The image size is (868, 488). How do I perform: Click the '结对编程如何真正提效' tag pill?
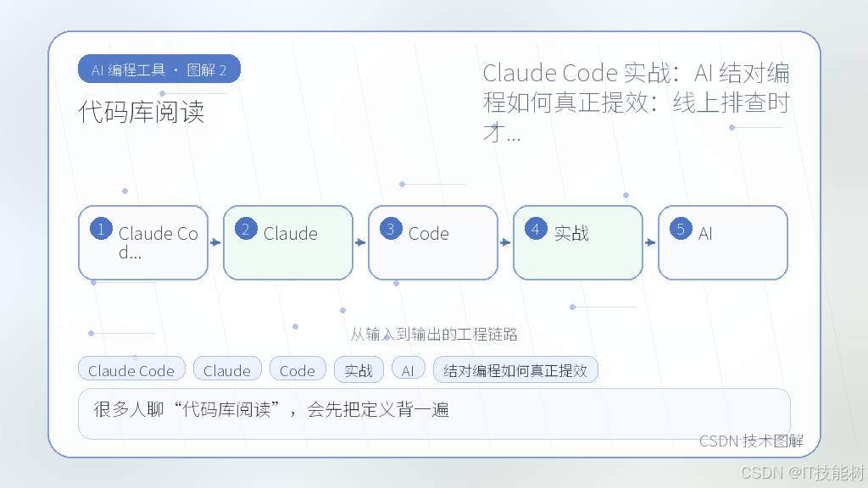tap(515, 370)
